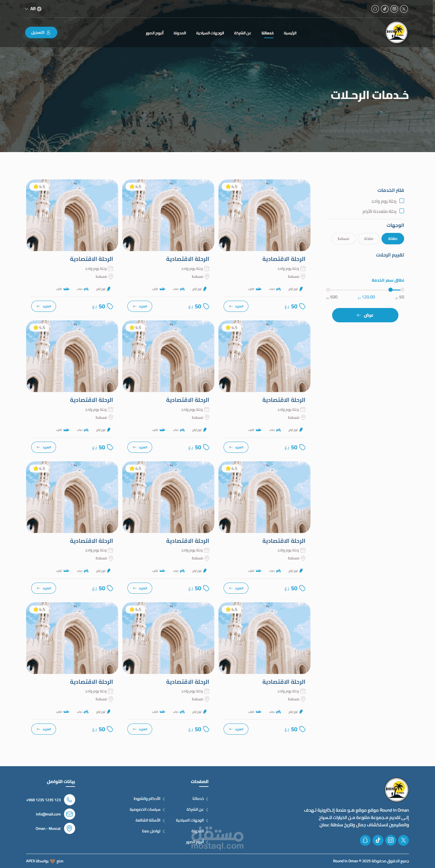Expand خدماتنا link chevron in footer
The height and width of the screenshot is (868, 435).
(x=207, y=799)
